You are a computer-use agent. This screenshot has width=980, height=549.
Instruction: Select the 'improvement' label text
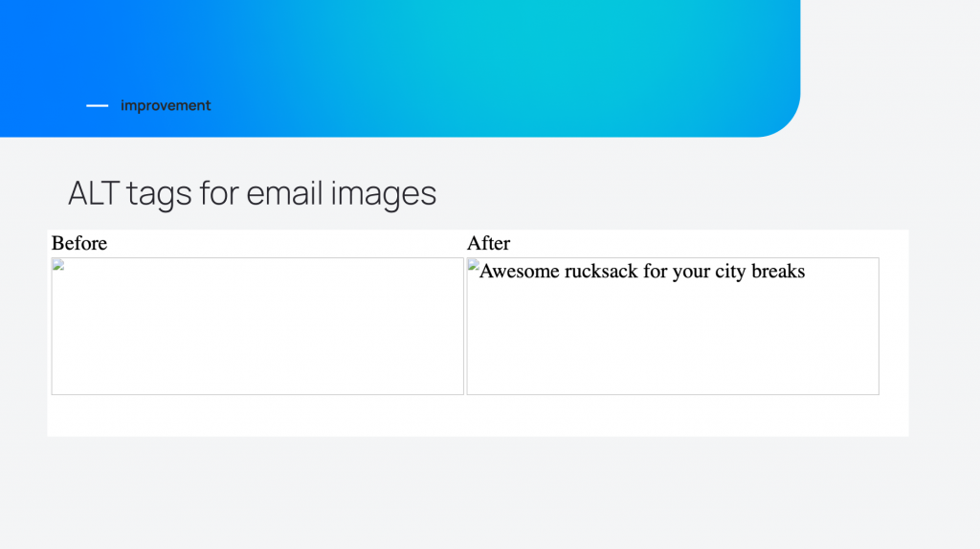tap(166, 105)
